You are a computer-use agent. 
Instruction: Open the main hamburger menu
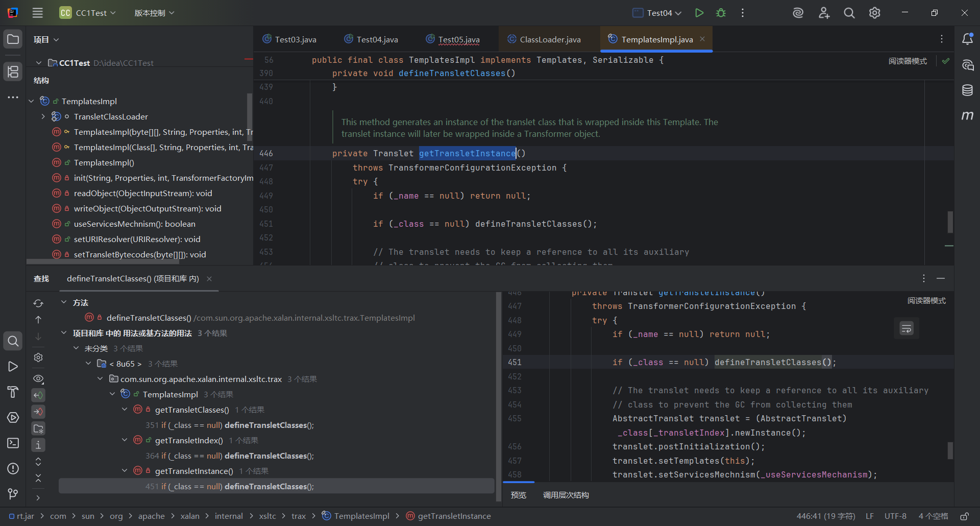click(x=38, y=13)
